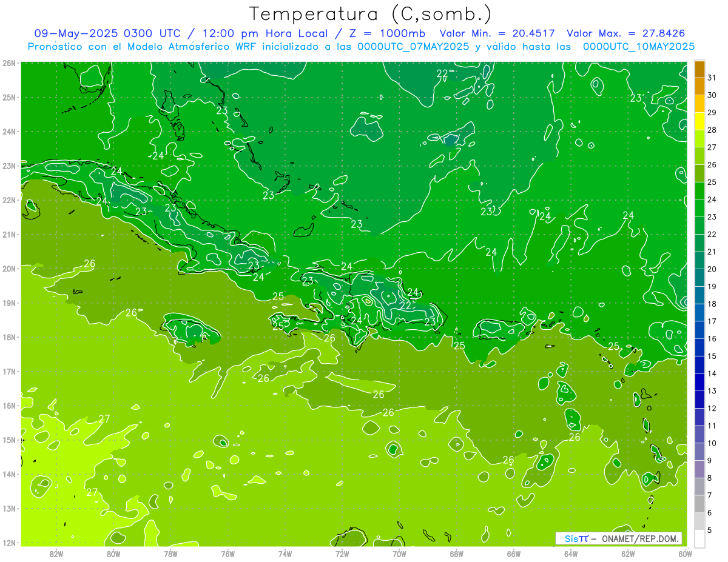Click the legend value 31

712,78
